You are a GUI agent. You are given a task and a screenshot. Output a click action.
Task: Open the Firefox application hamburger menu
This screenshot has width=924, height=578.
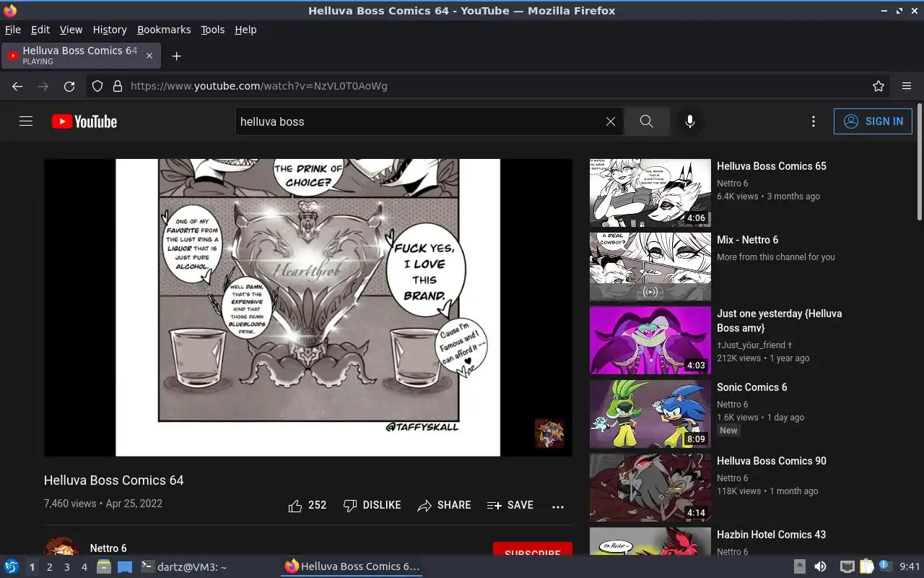coord(907,86)
